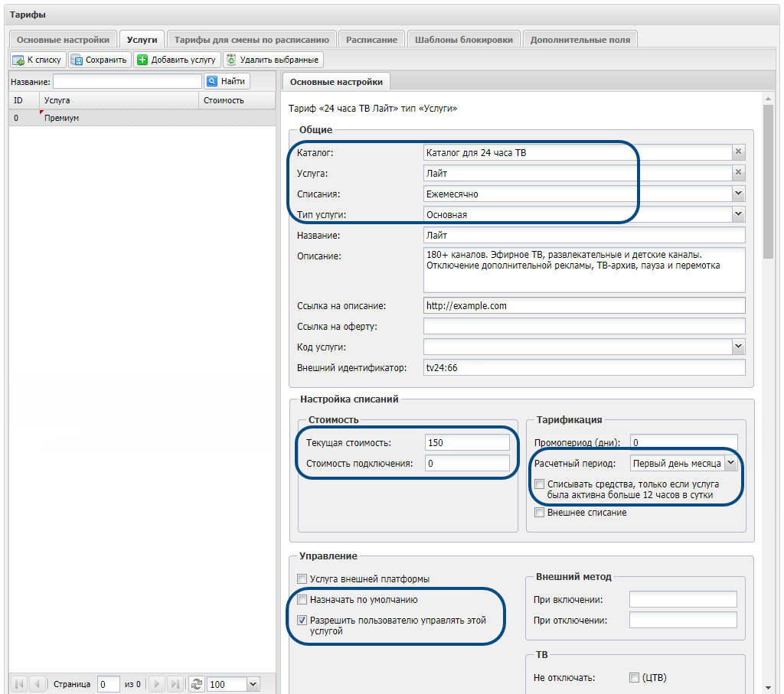Click the Текущая стоимость field
Screen dimensions: 784x694
click(x=467, y=443)
